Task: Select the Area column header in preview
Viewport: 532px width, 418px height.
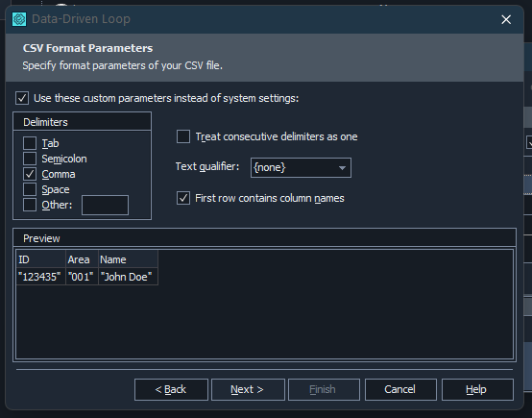Action: tap(82, 259)
